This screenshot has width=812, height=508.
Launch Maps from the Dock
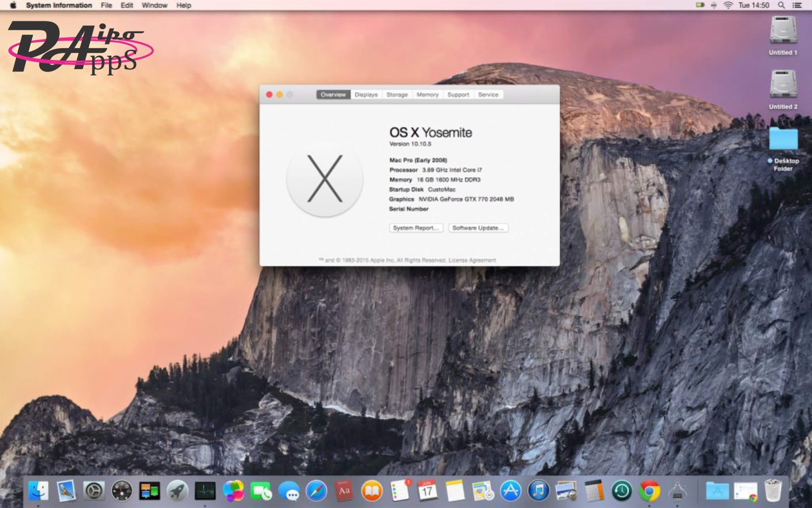pyautogui.click(x=483, y=491)
